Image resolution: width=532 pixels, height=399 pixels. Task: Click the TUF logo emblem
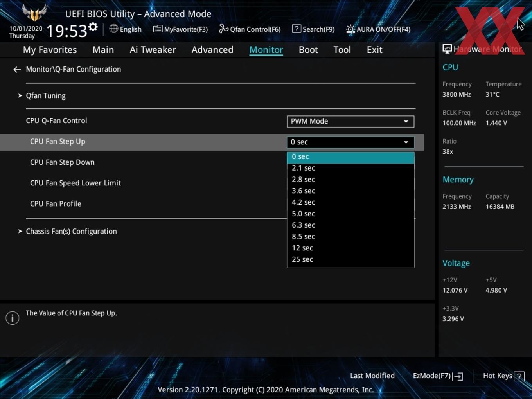[x=34, y=13]
